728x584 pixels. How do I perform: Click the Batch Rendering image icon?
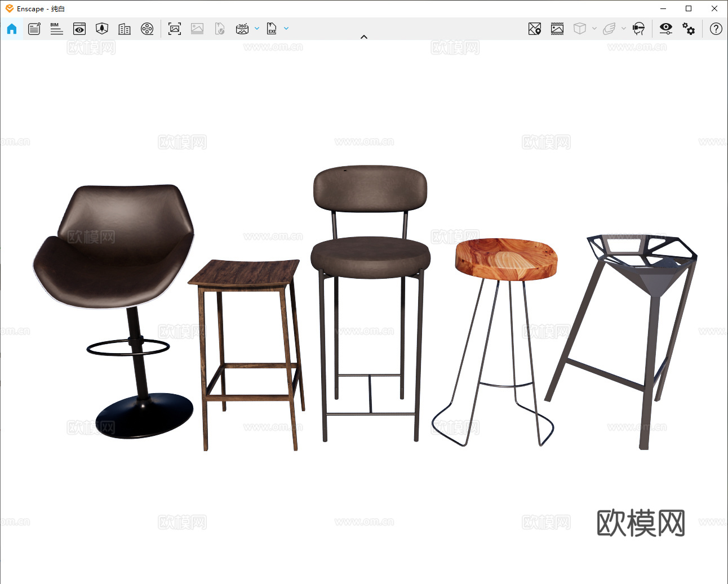tap(197, 29)
